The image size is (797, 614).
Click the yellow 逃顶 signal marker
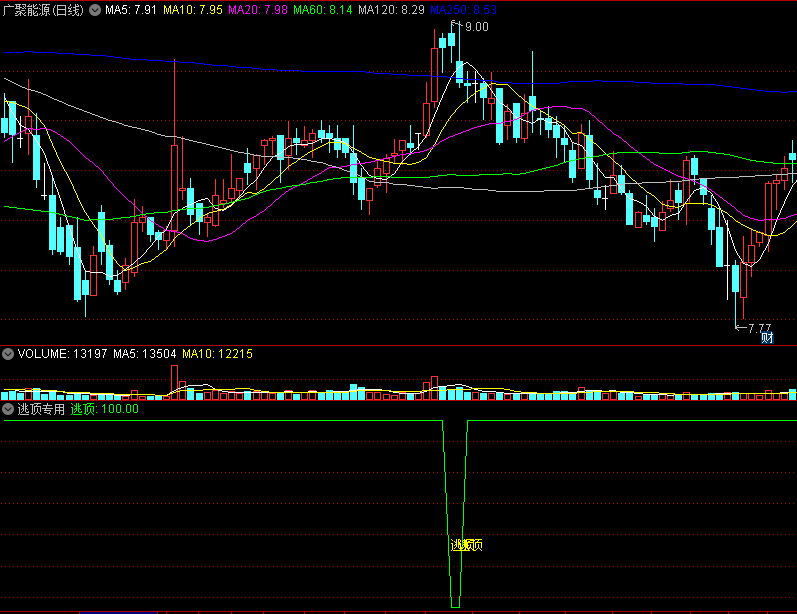[x=466, y=545]
